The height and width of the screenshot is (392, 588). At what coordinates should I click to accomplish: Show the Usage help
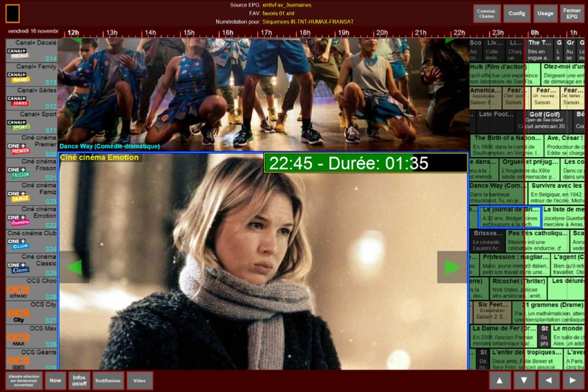tap(545, 14)
